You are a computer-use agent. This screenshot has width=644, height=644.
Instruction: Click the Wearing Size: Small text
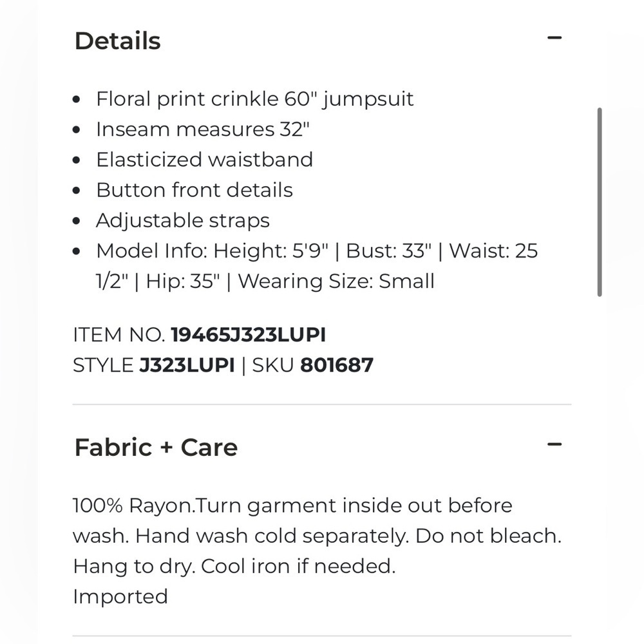(336, 281)
